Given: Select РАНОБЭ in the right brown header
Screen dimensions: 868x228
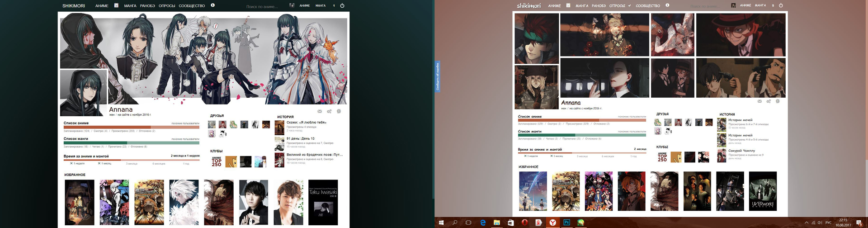Looking at the screenshot, I should pos(599,6).
